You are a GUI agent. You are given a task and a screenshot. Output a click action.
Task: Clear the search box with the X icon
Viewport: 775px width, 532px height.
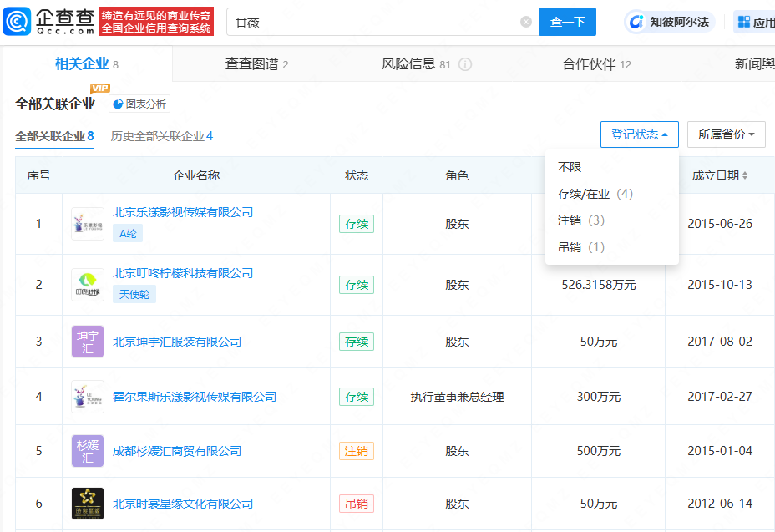[526, 22]
